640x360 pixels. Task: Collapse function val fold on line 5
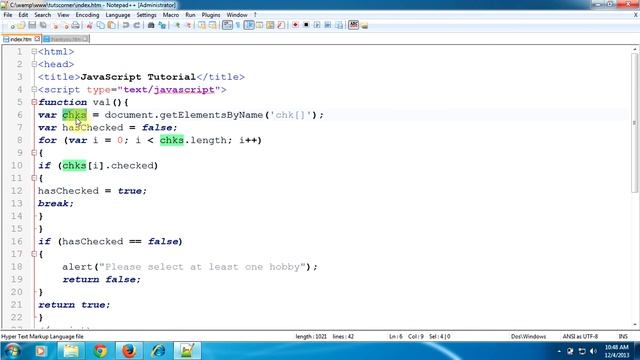[x=34, y=102]
